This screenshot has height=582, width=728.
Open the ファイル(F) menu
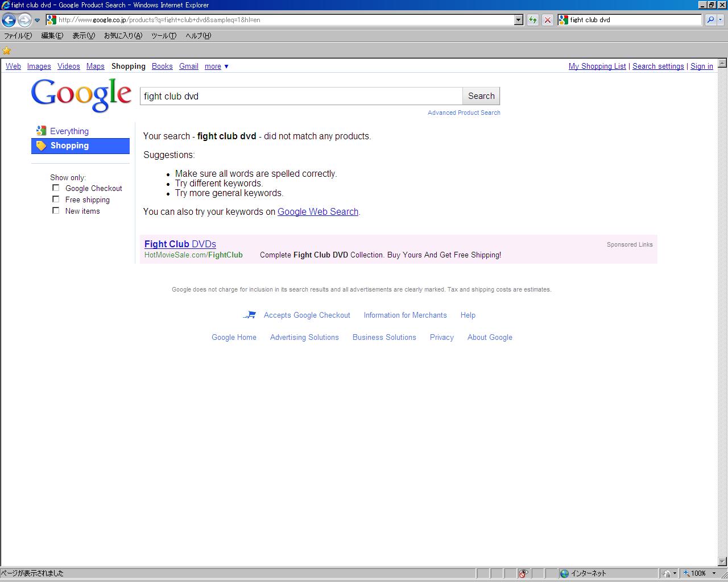click(18, 35)
